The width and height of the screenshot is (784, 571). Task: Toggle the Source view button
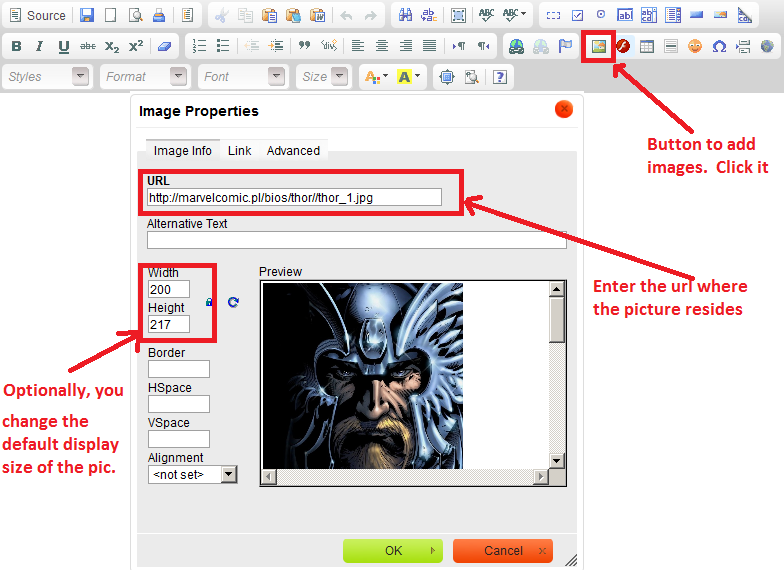tap(38, 15)
